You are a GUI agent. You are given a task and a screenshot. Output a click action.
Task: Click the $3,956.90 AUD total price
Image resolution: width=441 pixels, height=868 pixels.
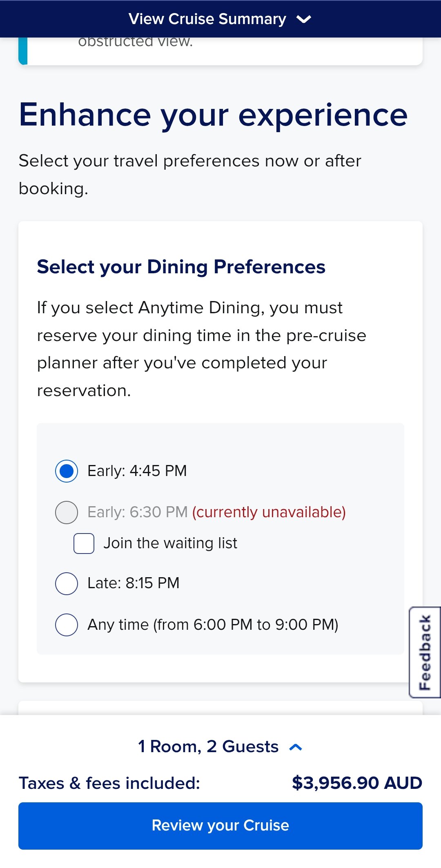357,783
